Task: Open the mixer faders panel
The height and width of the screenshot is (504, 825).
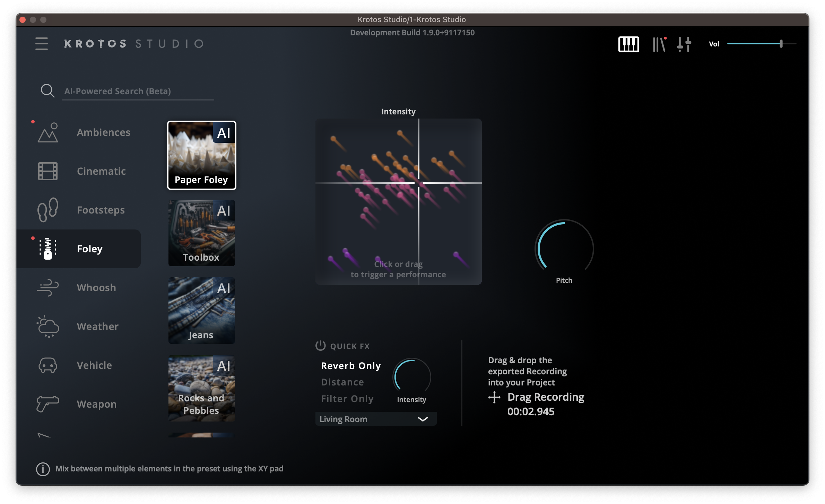Action: [684, 44]
